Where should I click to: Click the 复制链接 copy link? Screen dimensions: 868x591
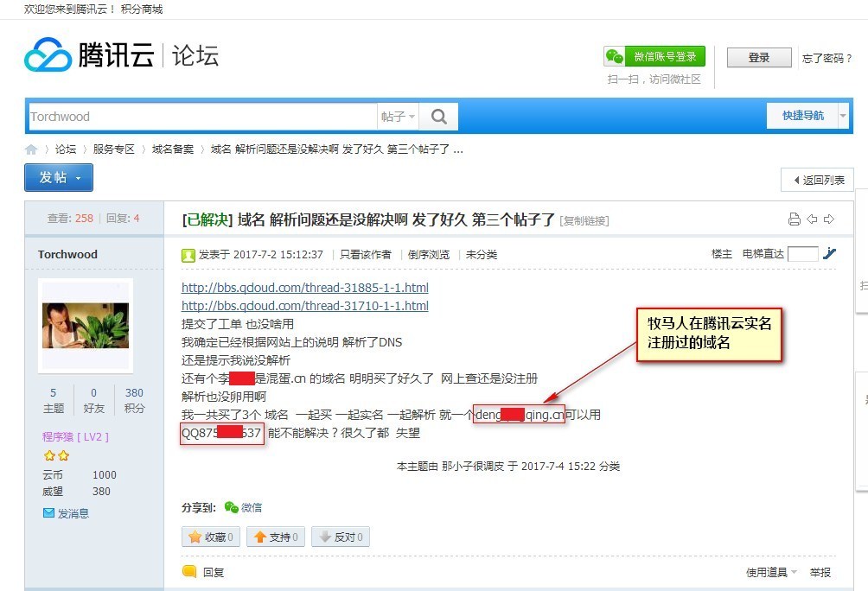point(584,221)
